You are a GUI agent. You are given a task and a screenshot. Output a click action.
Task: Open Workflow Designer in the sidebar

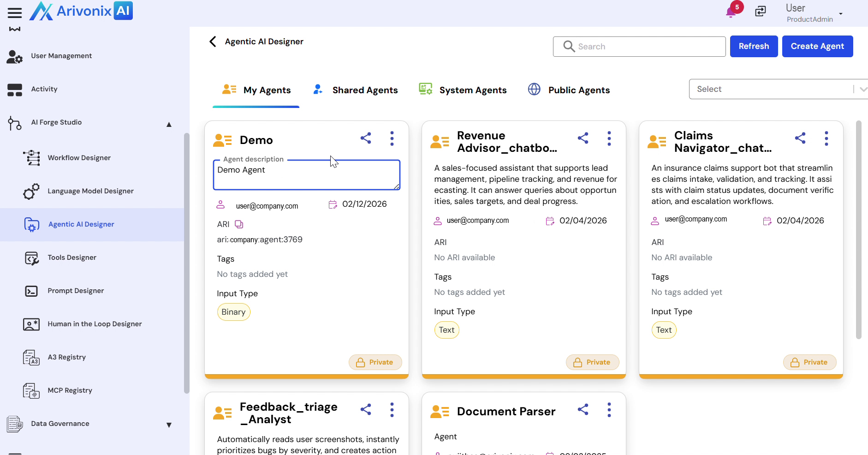pos(79,158)
